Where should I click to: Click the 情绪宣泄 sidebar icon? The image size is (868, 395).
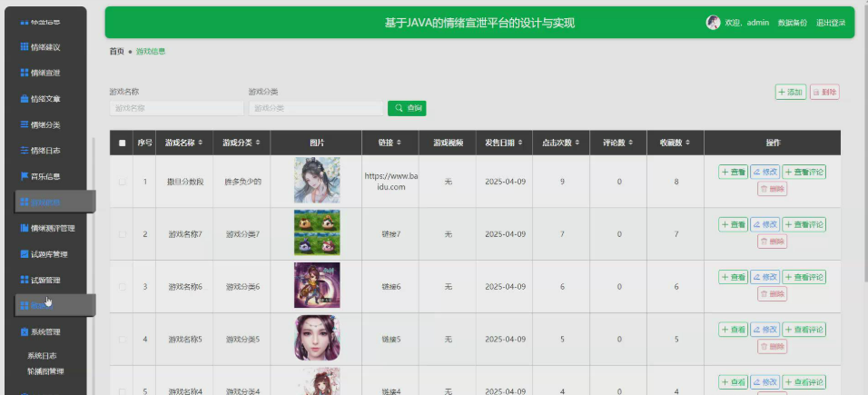click(24, 73)
